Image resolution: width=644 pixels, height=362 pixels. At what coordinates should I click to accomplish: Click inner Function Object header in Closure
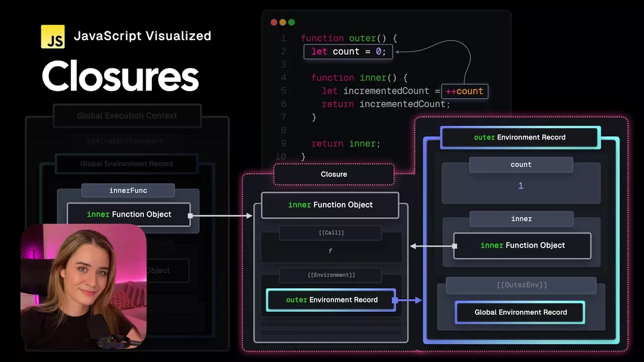tap(330, 205)
